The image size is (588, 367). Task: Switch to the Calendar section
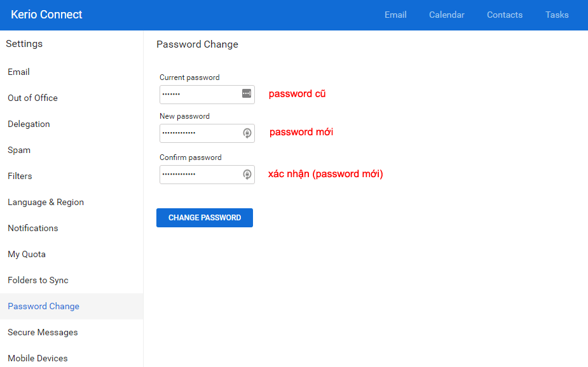446,15
